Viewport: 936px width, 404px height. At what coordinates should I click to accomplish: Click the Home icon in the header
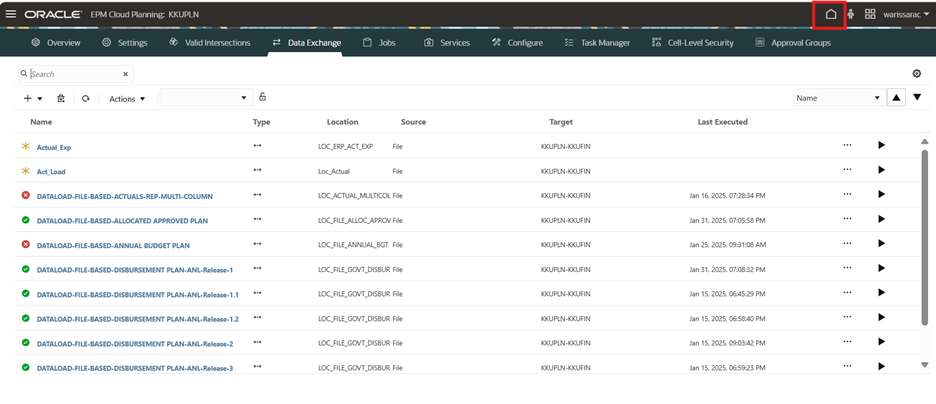(x=830, y=15)
